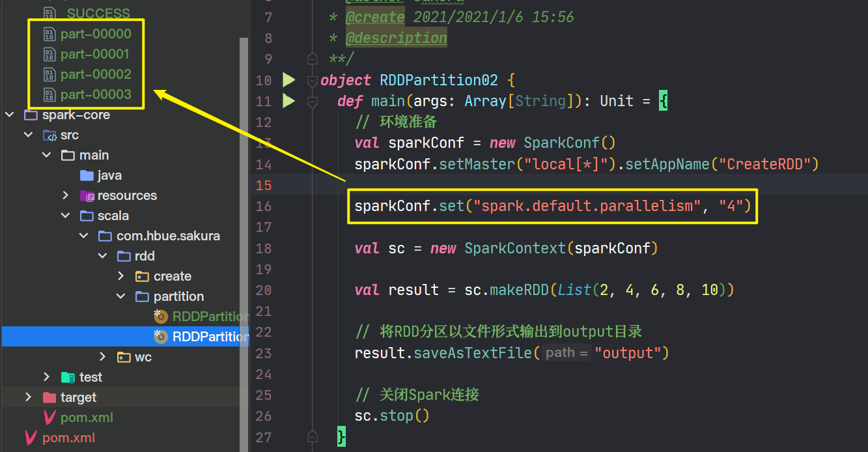
Task: Click the scala folder icon
Action: [87, 216]
